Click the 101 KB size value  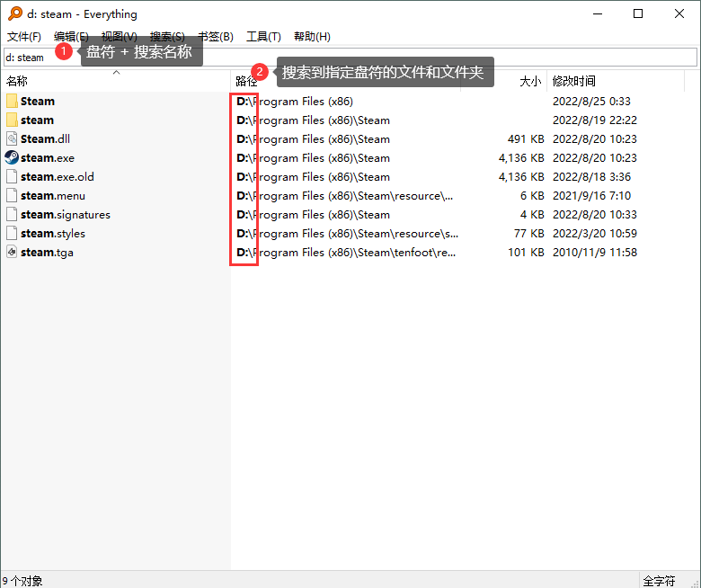pos(526,252)
